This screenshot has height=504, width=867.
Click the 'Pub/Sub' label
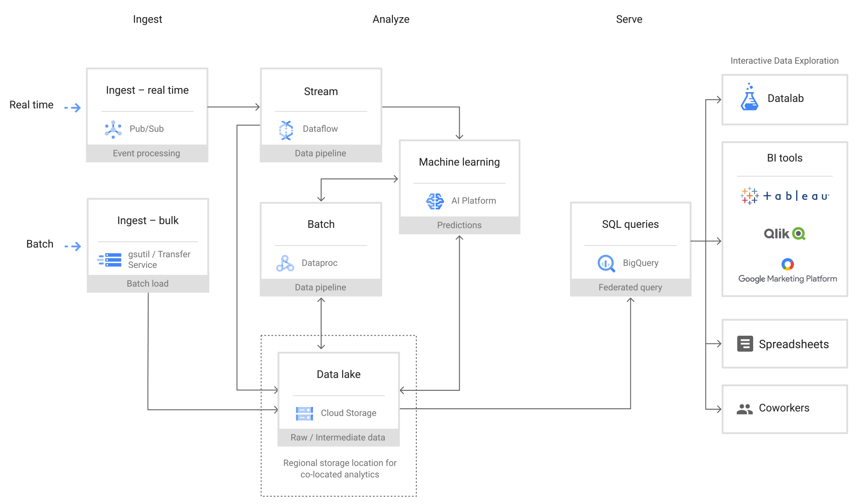pos(147,129)
